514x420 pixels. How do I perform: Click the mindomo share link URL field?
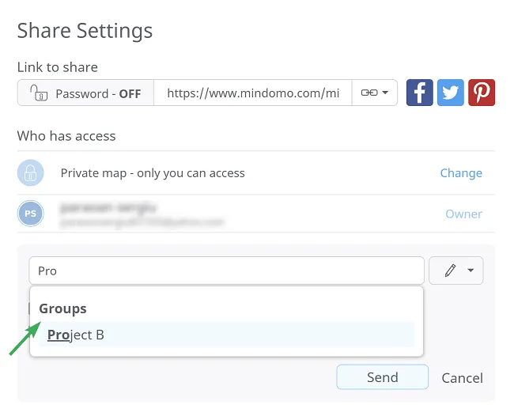click(252, 93)
